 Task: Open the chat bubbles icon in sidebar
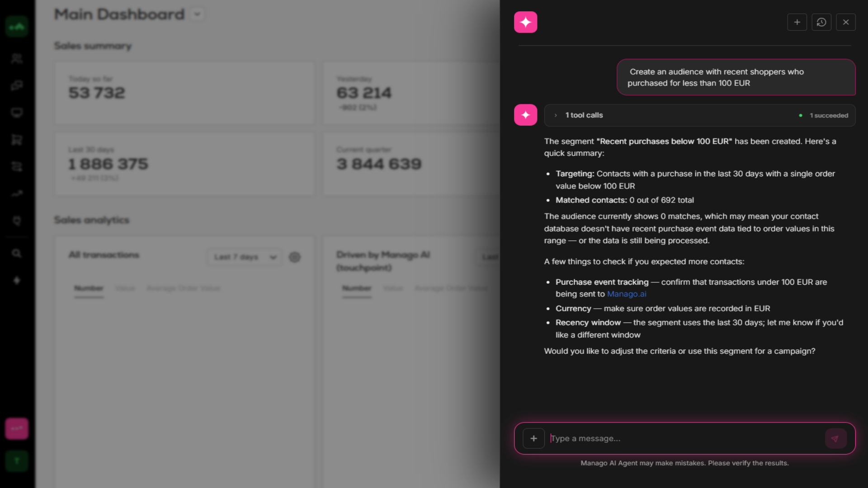pos(17,85)
